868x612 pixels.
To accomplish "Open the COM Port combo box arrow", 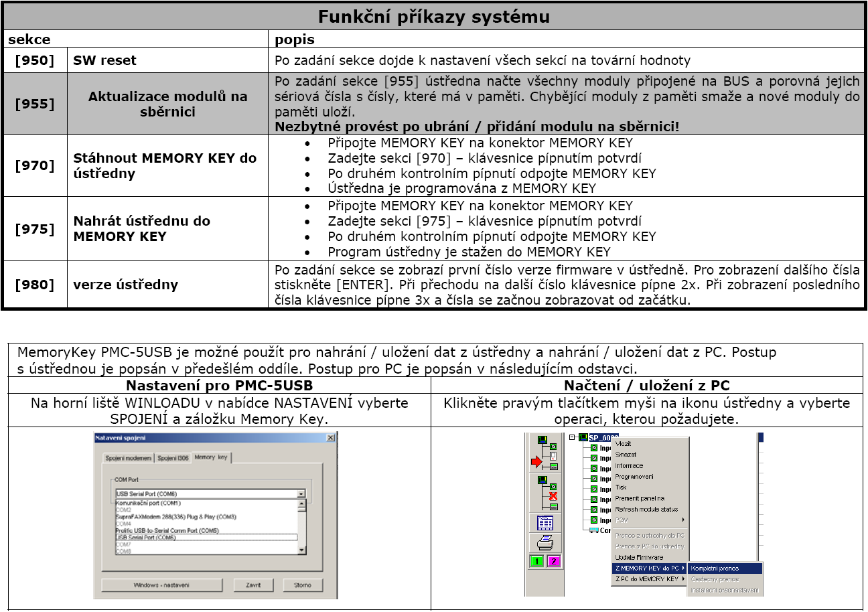I will coord(301,493).
